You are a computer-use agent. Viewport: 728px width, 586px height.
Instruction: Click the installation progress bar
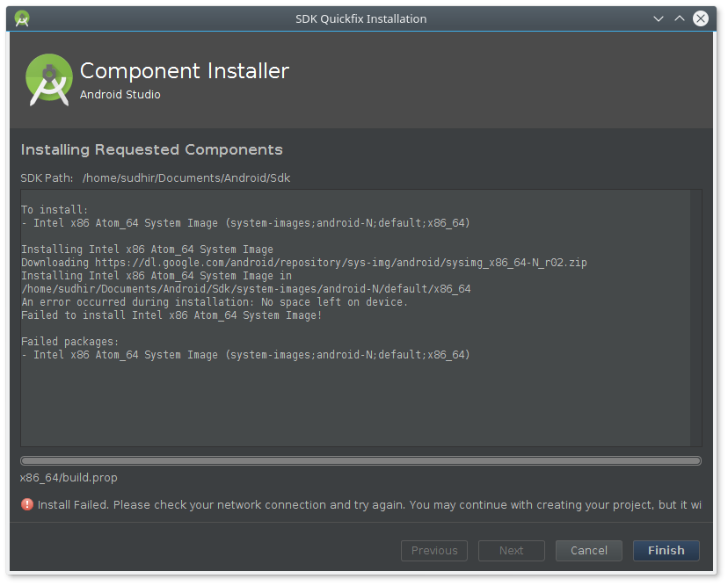tap(360, 460)
